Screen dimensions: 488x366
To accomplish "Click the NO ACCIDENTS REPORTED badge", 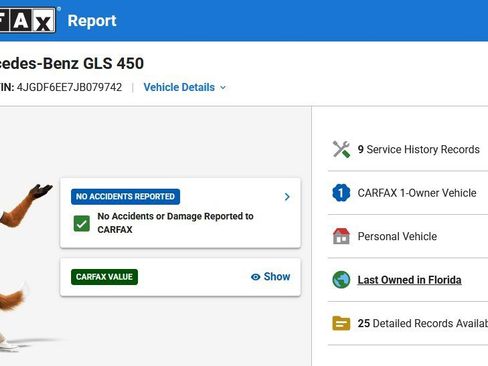I will [125, 197].
